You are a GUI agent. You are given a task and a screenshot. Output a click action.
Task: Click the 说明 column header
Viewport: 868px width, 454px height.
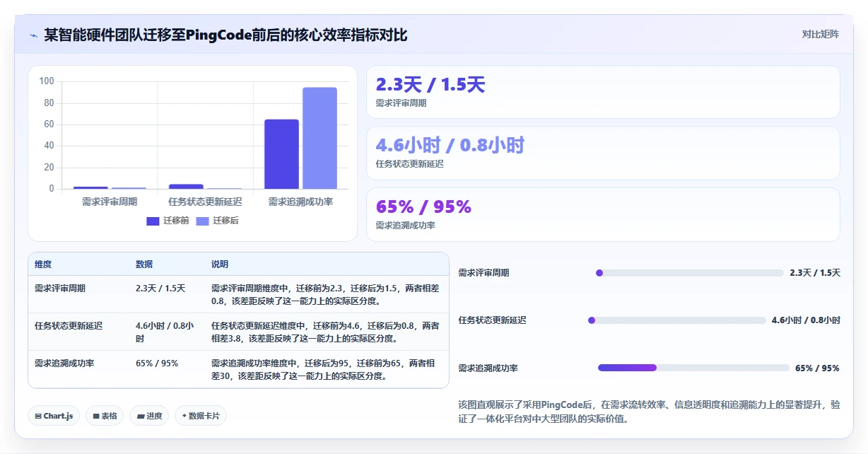(x=220, y=264)
